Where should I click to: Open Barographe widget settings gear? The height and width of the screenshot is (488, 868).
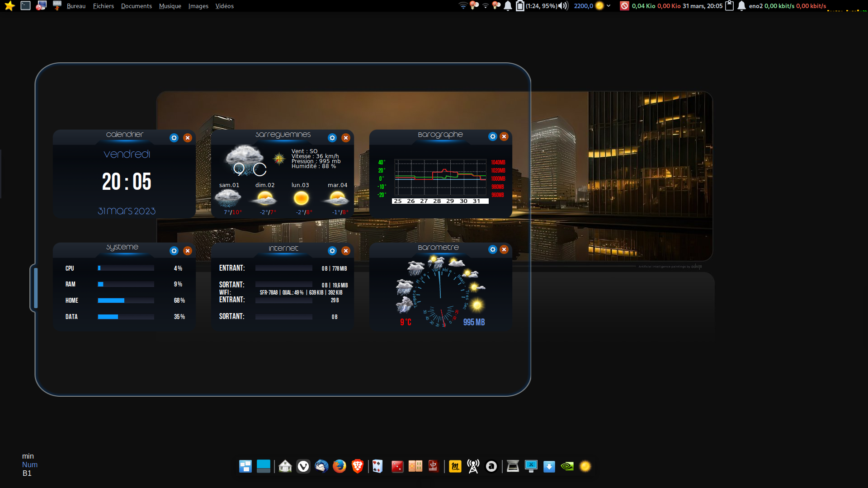[x=493, y=136]
